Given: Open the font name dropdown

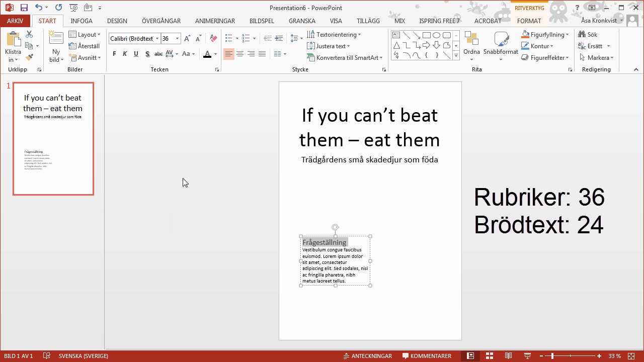Looking at the screenshot, I should click(157, 39).
